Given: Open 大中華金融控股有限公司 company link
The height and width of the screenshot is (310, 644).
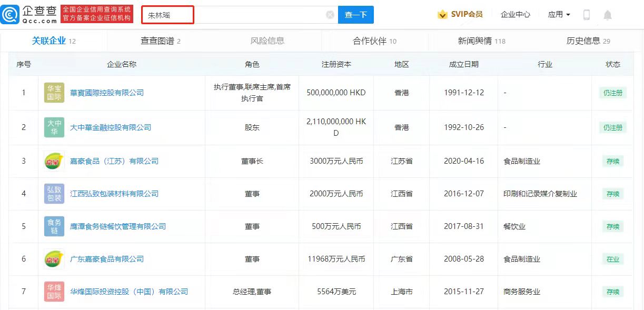Looking at the screenshot, I should (111, 127).
